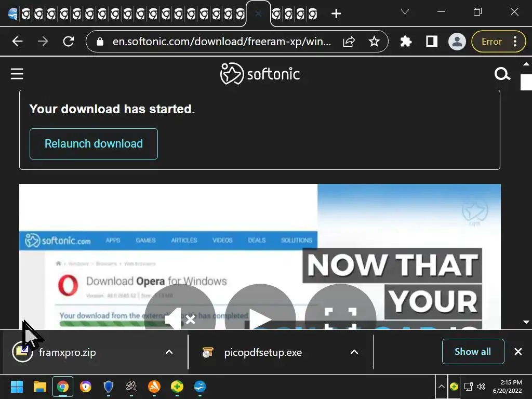Click the vertical scrollbar thumb
The height and width of the screenshot is (399, 532).
(526, 82)
